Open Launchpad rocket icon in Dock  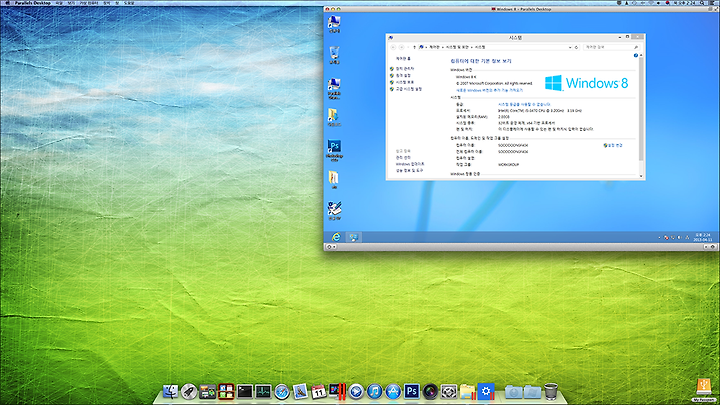point(189,392)
